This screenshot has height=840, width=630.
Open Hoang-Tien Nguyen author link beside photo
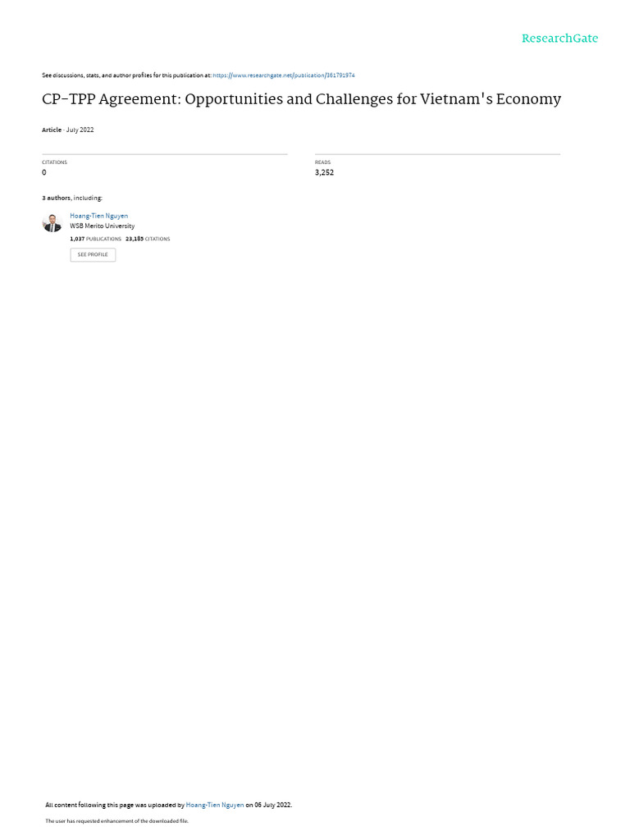(99, 216)
